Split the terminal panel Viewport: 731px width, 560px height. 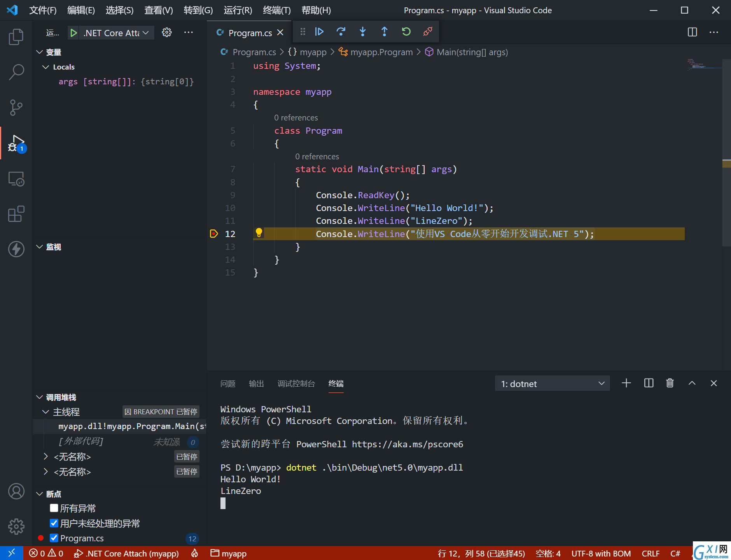pos(649,384)
